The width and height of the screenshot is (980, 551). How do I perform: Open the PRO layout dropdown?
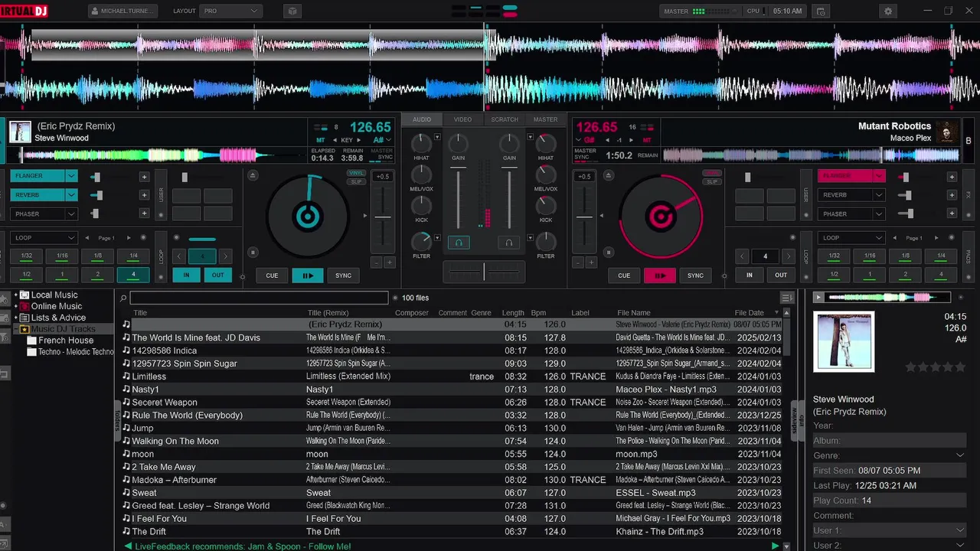pyautogui.click(x=230, y=11)
